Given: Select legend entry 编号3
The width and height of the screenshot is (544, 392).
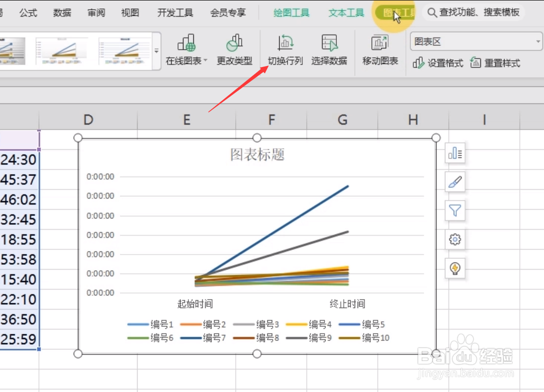Looking at the screenshot, I should tap(256, 324).
